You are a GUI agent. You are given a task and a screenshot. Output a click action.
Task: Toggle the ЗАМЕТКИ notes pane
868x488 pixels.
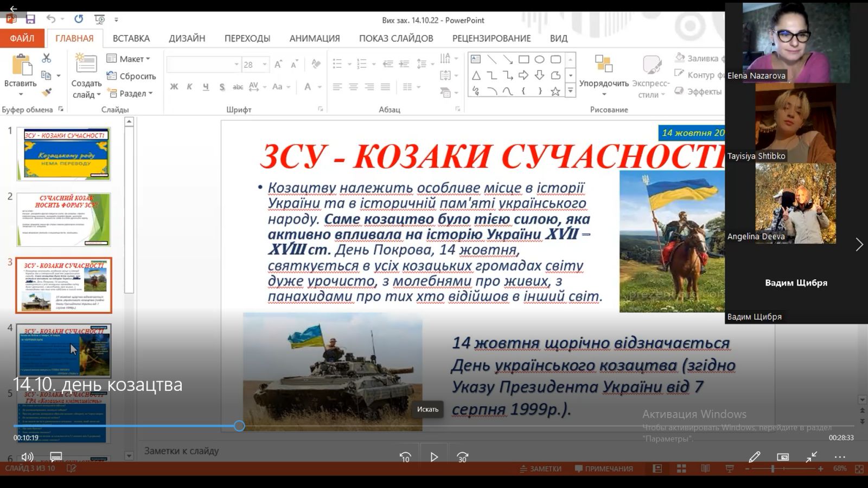point(540,468)
